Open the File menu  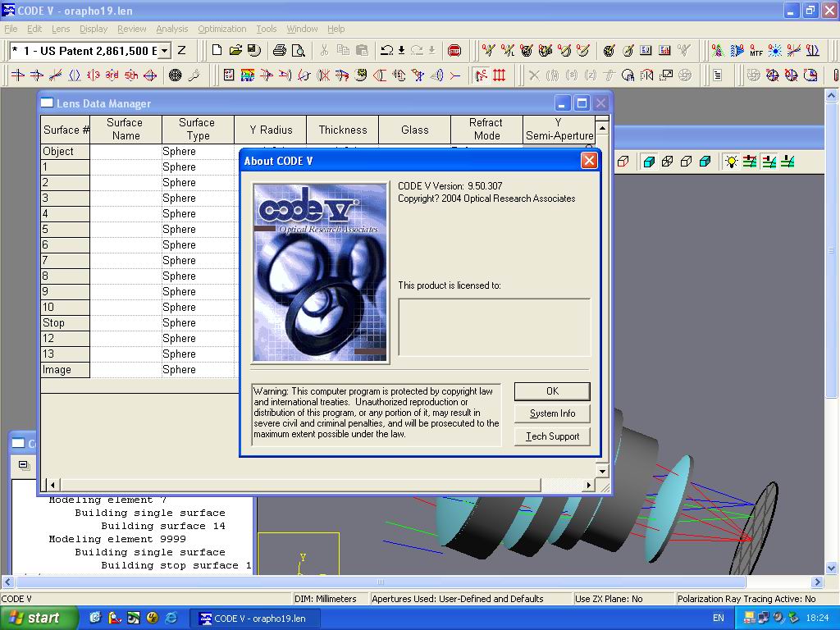(x=11, y=29)
